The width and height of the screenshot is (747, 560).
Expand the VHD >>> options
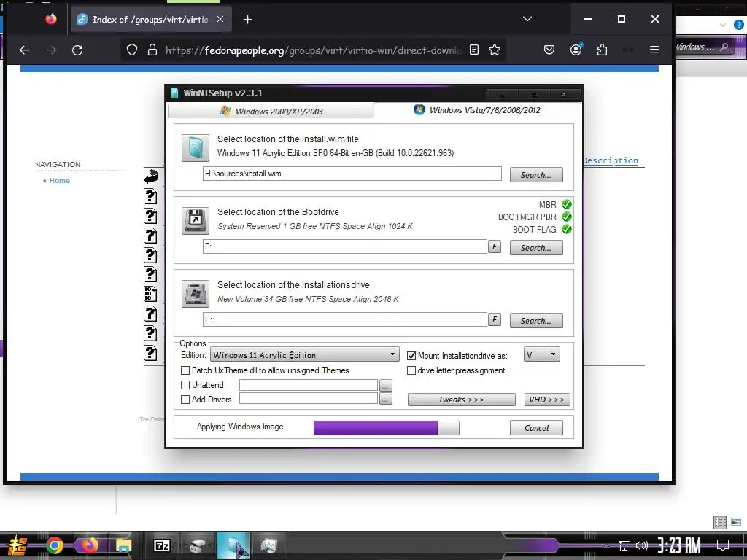click(x=547, y=400)
